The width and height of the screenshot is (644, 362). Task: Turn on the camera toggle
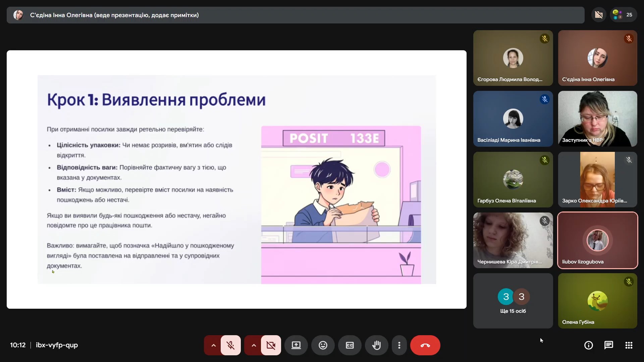click(x=271, y=345)
